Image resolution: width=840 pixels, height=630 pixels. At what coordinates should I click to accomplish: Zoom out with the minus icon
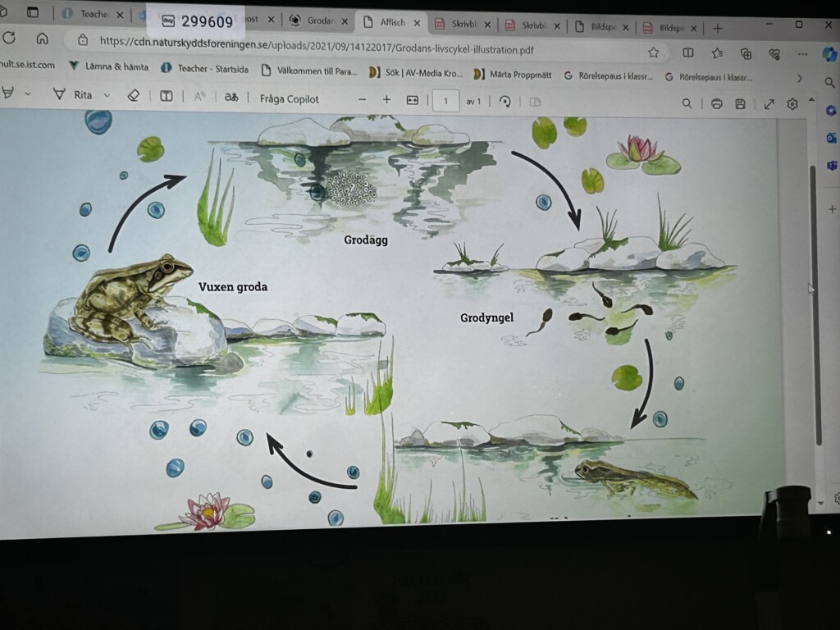tap(362, 99)
